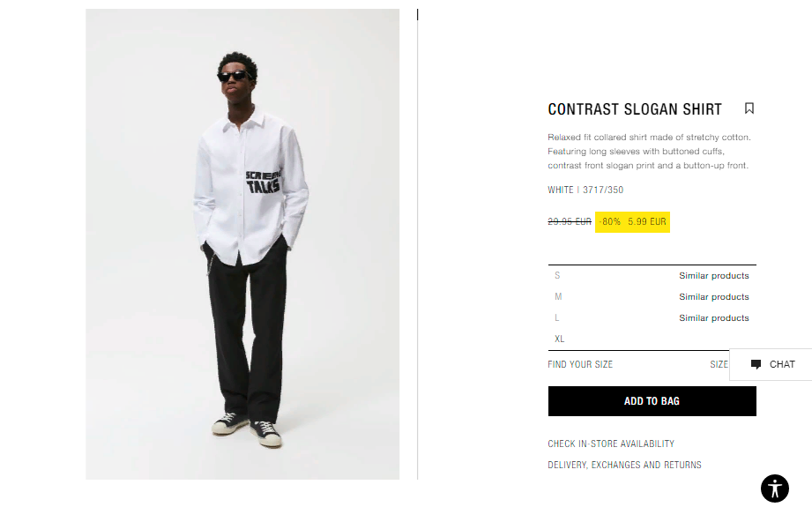Screen dimensions: 812x507
Task: View similar products for size L
Action: point(713,318)
